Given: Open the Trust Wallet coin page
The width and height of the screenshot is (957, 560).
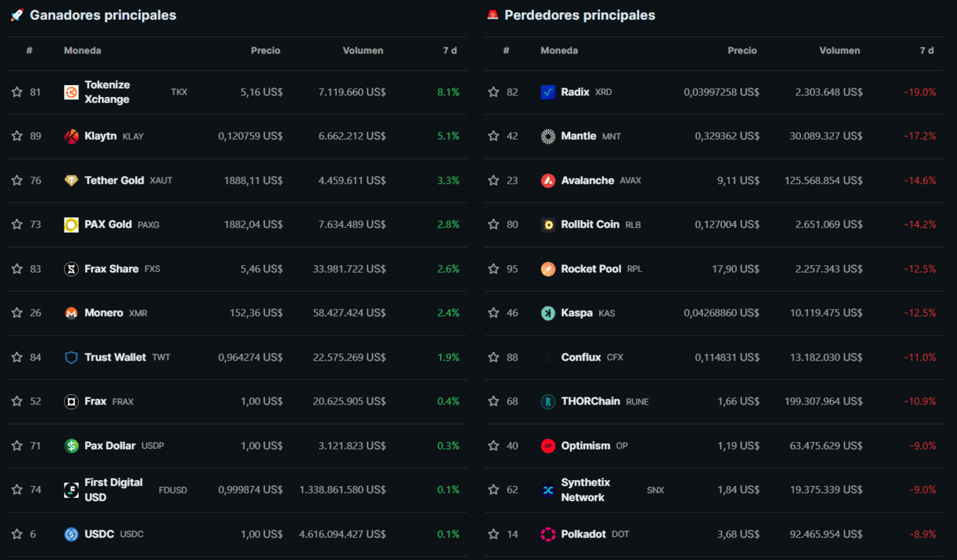Looking at the screenshot, I should pos(116,357).
